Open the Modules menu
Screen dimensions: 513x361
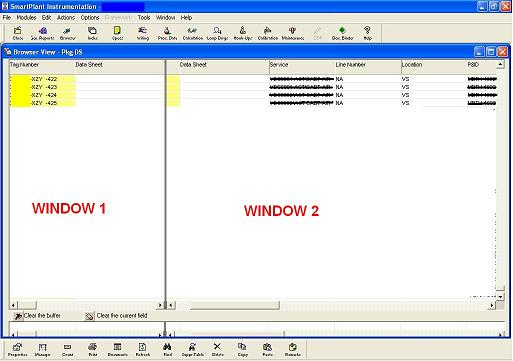coord(26,17)
